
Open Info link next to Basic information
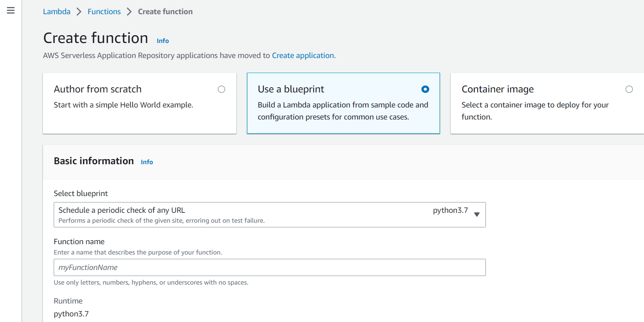point(147,162)
